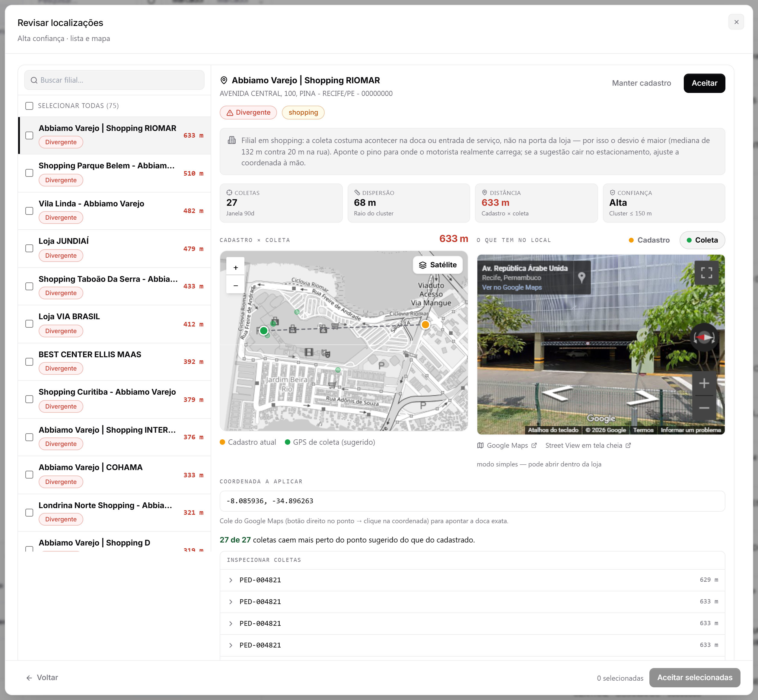Open Vila Linda - Abbiamo Varejo row
758x700 pixels.
[x=114, y=211]
